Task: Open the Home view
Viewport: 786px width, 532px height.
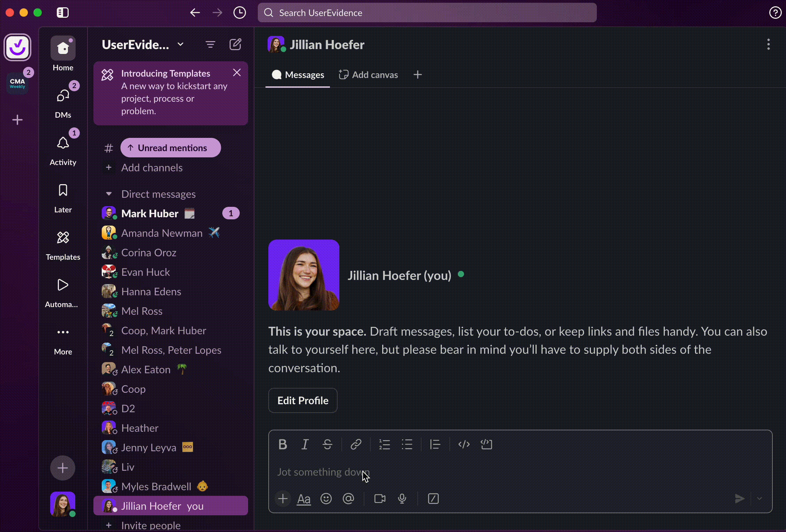Action: (x=63, y=54)
